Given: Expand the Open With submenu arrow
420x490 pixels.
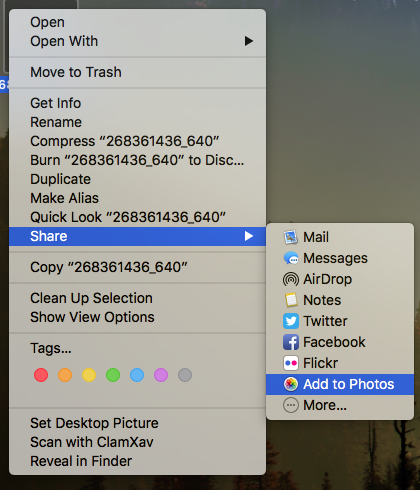Looking at the screenshot, I should pyautogui.click(x=249, y=41).
